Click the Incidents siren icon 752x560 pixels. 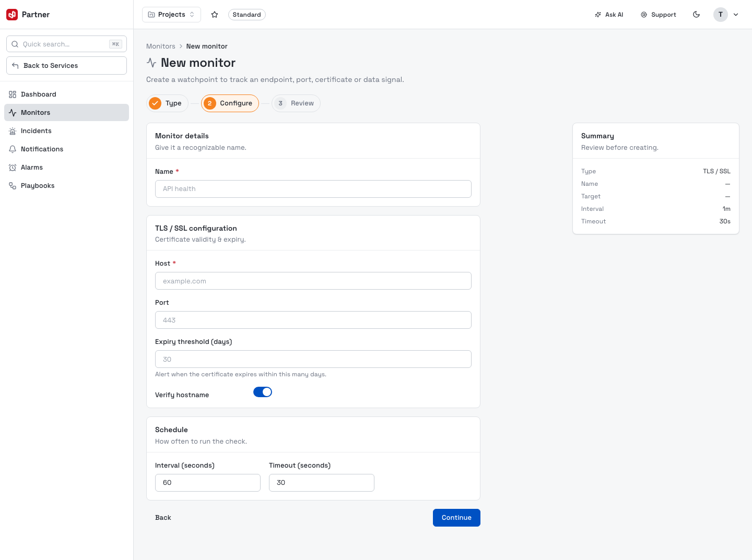coord(13,131)
